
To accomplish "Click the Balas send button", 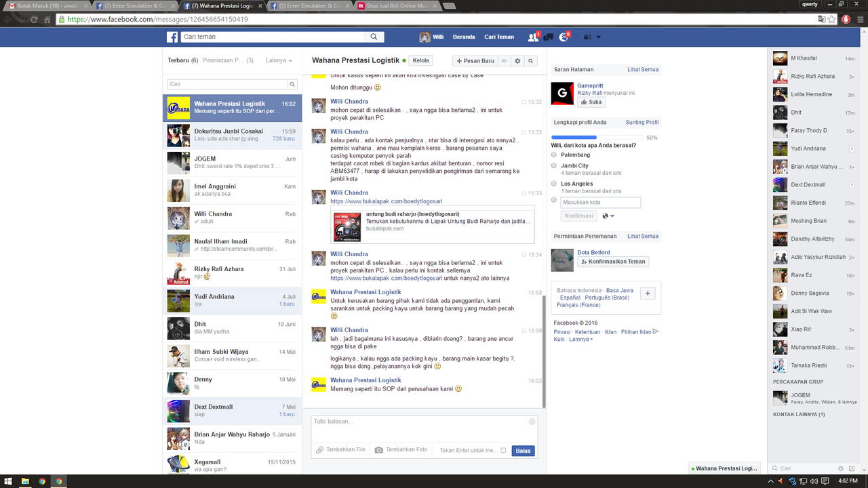I will 523,451.
